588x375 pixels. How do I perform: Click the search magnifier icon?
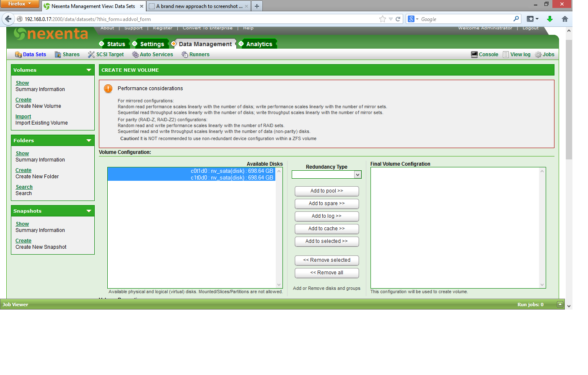tap(516, 19)
